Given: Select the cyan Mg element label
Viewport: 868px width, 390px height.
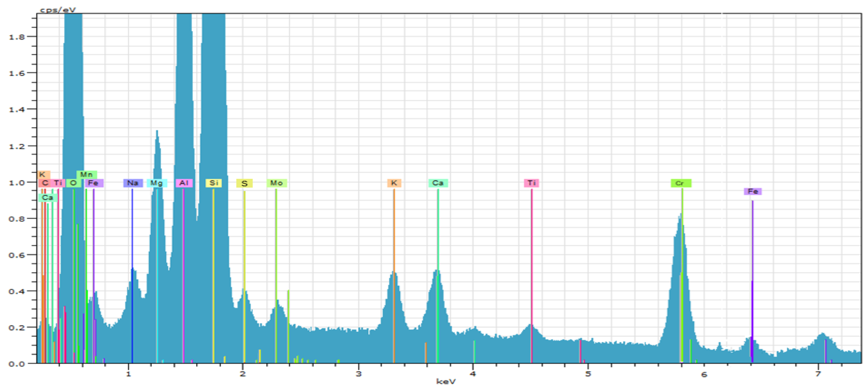Looking at the screenshot, I should pos(157,183).
